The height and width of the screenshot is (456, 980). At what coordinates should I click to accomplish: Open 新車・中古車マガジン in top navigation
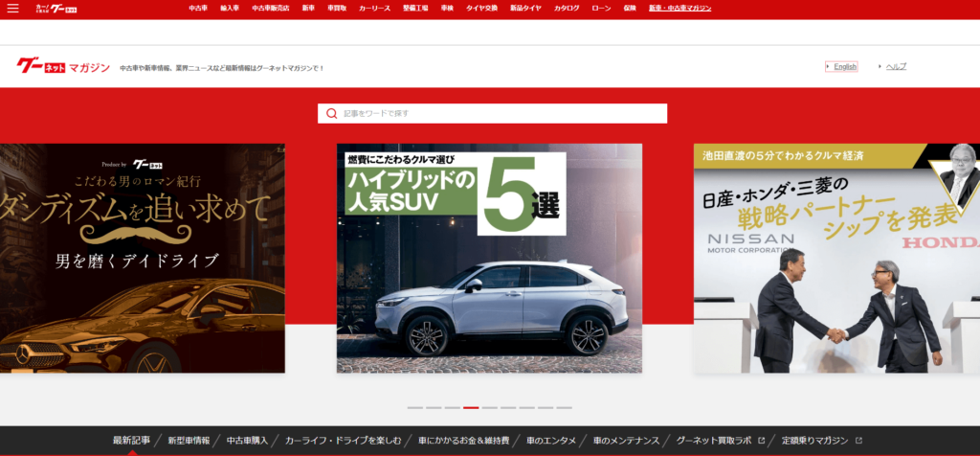680,8
